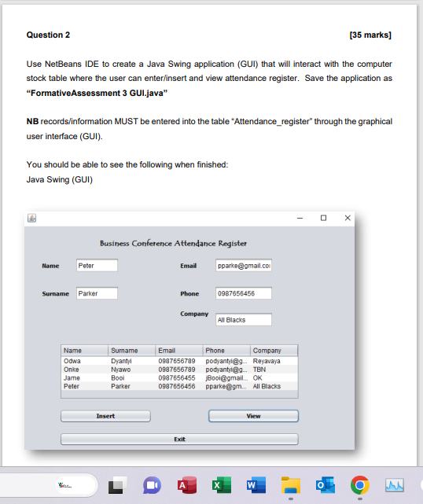The height and width of the screenshot is (504, 423).
Task: Click the Exit button
Action: pos(179,439)
